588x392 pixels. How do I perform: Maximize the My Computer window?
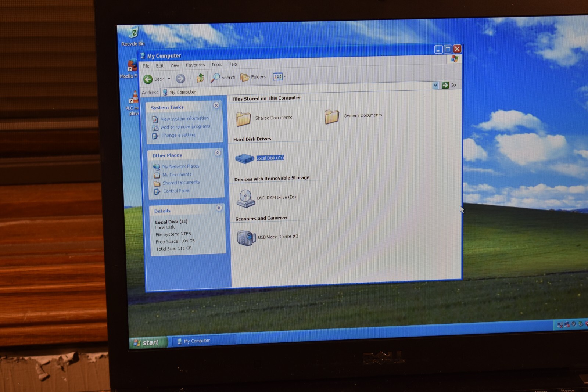(x=448, y=49)
